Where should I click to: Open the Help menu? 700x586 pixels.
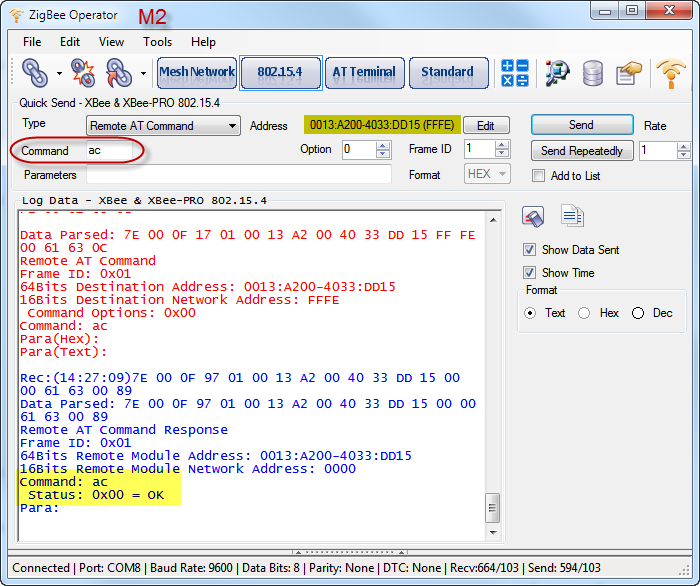pos(203,42)
